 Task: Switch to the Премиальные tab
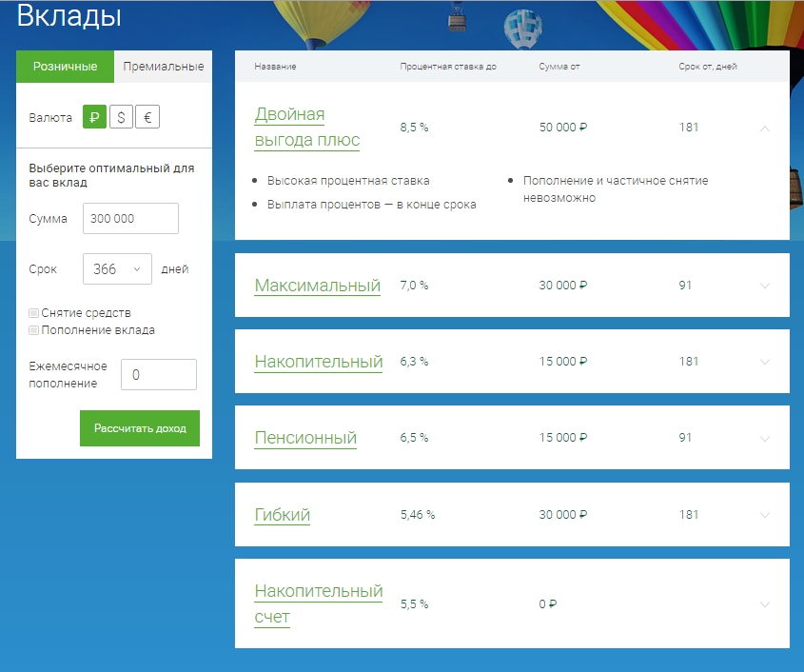pyautogui.click(x=163, y=67)
